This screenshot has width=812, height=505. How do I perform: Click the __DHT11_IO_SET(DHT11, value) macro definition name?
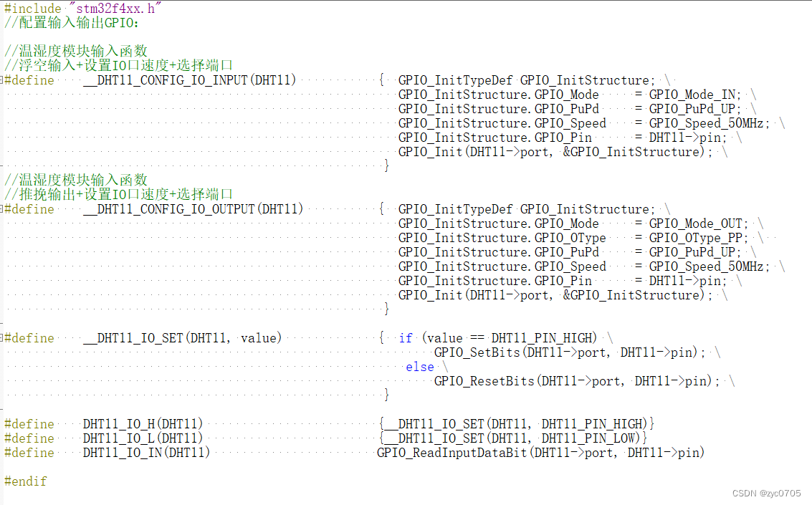pyautogui.click(x=182, y=338)
